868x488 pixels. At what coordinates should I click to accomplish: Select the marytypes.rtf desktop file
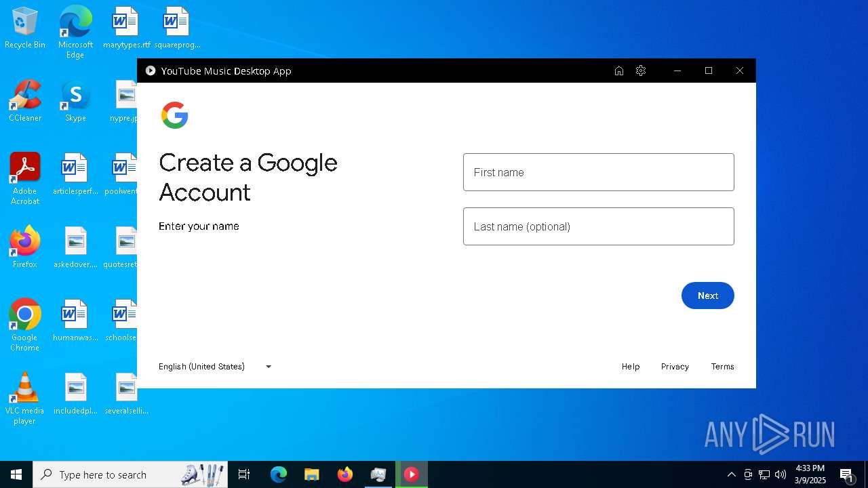tap(125, 28)
